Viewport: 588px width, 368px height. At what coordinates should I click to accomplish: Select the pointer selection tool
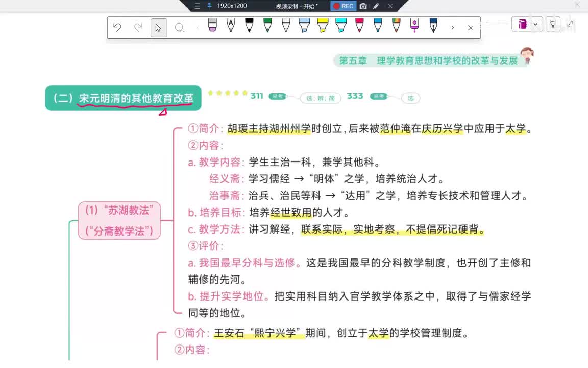pyautogui.click(x=159, y=28)
